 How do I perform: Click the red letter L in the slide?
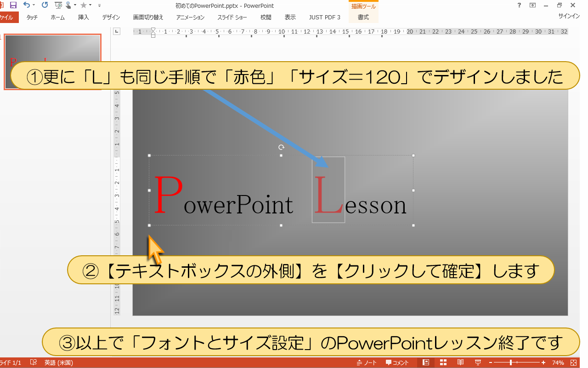[x=328, y=195]
